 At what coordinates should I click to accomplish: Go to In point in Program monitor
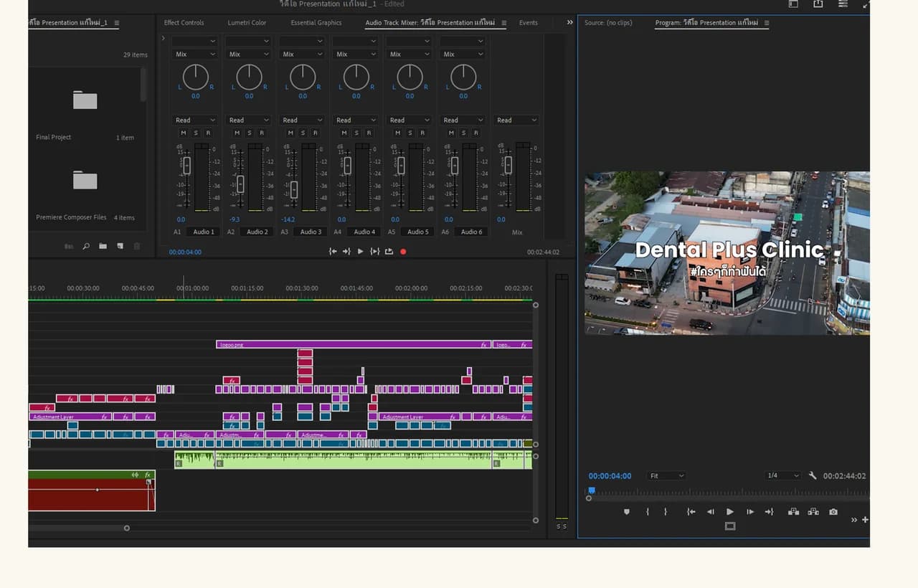[691, 512]
